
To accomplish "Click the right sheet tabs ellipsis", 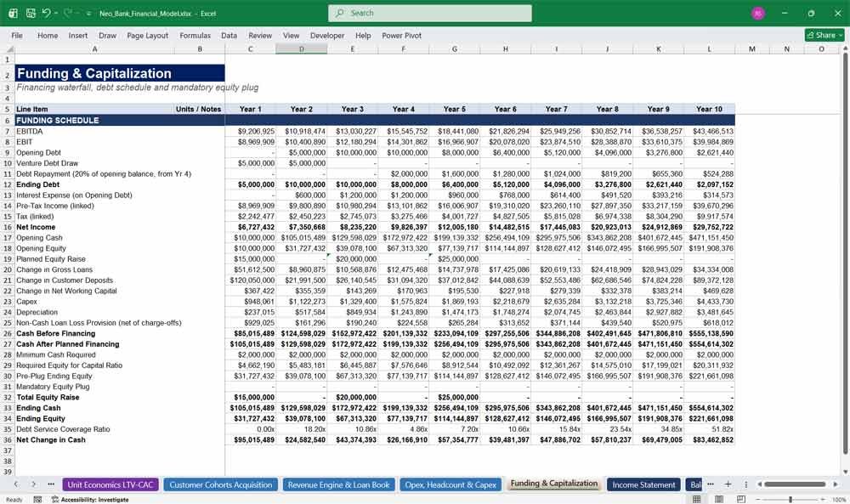I will (710, 484).
